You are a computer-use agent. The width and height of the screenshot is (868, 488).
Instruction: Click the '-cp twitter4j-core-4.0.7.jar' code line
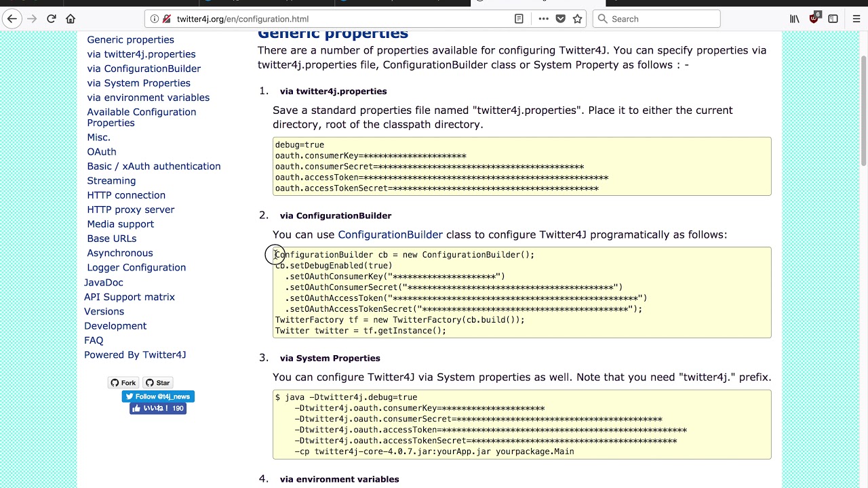click(x=434, y=452)
